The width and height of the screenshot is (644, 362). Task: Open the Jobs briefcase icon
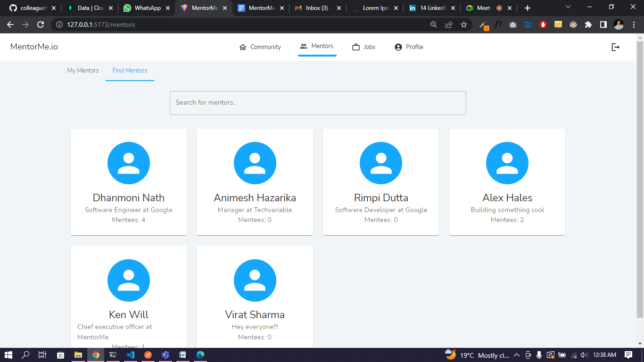[x=355, y=47]
